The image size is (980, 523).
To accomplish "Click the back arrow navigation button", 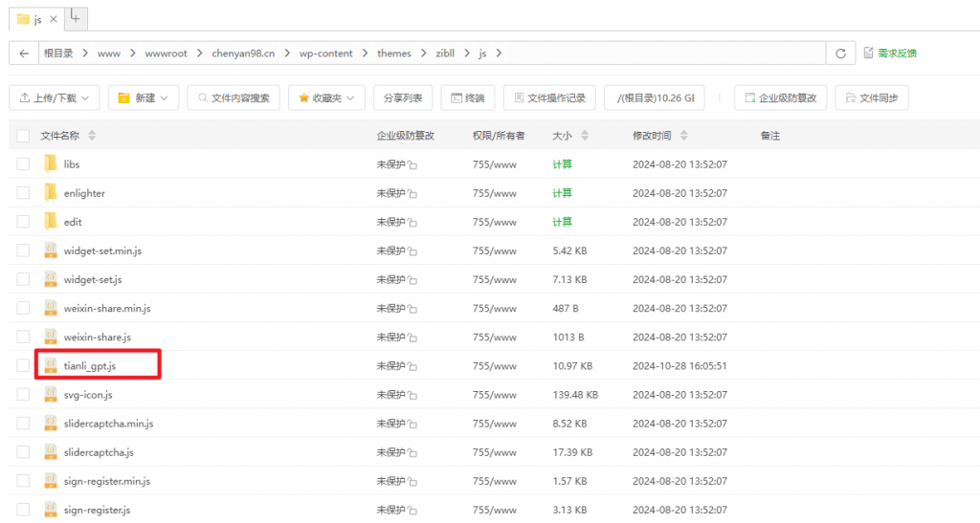I will pyautogui.click(x=24, y=54).
